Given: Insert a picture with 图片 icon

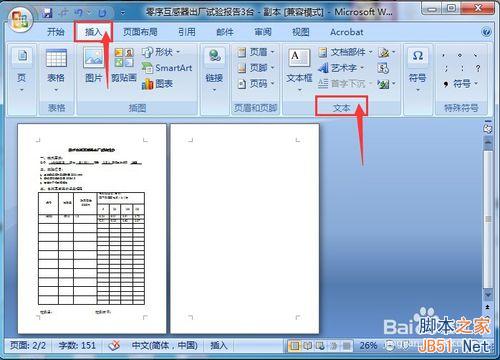Looking at the screenshot, I should click(x=93, y=65).
